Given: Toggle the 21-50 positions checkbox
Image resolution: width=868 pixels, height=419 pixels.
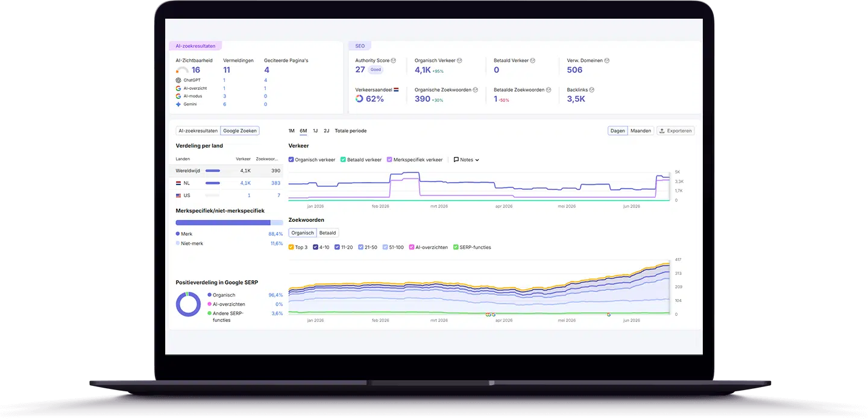Looking at the screenshot, I should pyautogui.click(x=360, y=247).
